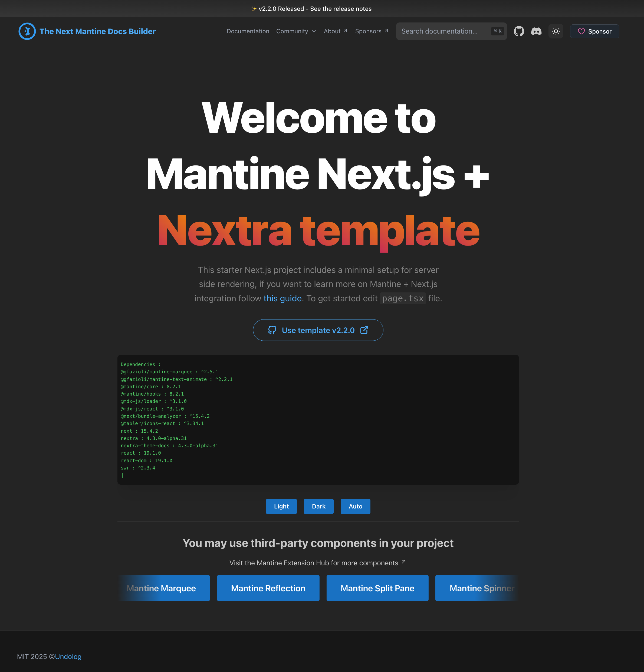Open the Sponsors external link
Screen dimensions: 644x672
point(372,31)
